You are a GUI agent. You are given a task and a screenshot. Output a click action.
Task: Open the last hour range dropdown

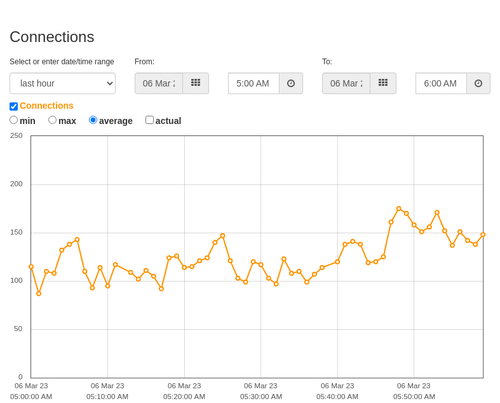click(63, 83)
